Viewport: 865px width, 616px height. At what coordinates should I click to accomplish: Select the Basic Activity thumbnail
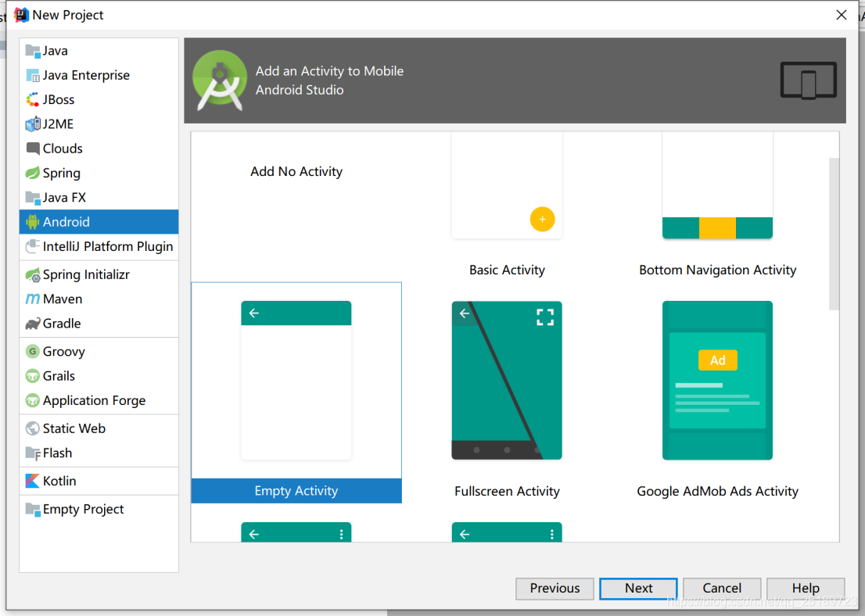[x=507, y=185]
